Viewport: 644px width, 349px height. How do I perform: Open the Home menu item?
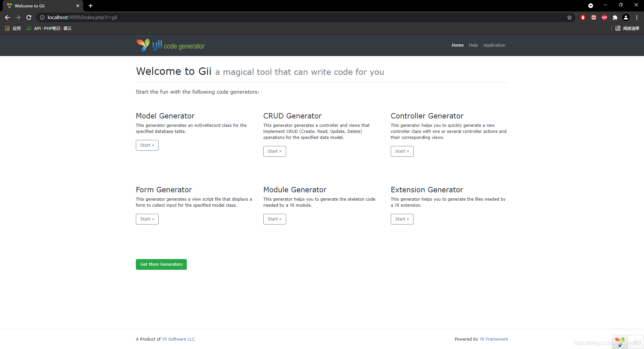pos(458,45)
